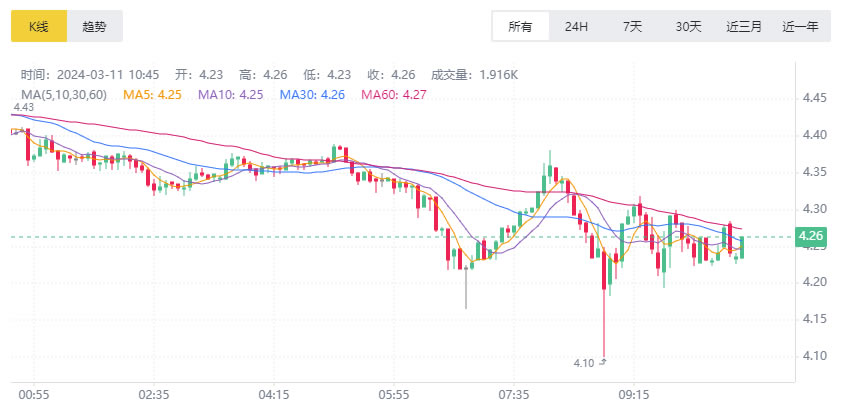Select the 所有 time range
This screenshot has width=847, height=416.
click(520, 26)
